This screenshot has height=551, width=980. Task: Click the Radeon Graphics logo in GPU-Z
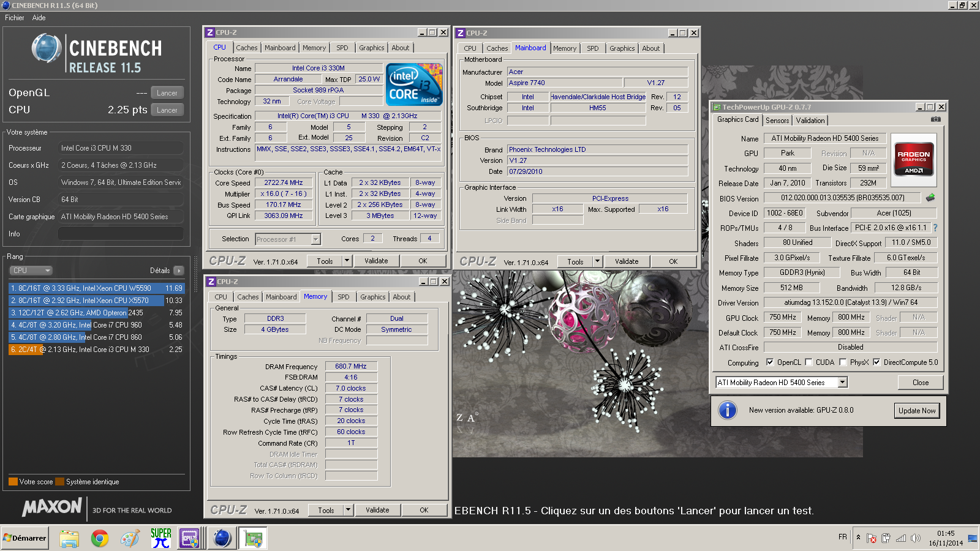click(x=913, y=159)
